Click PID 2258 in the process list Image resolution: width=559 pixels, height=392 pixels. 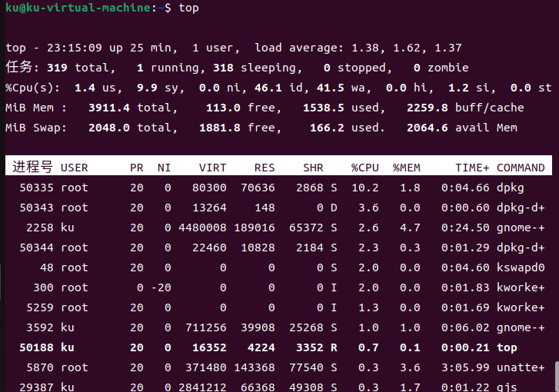[x=39, y=228]
